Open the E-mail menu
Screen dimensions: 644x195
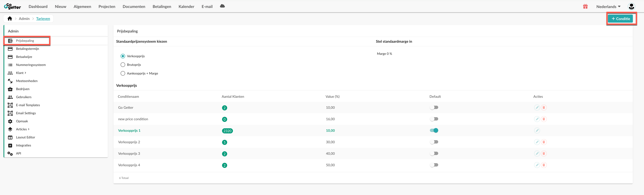point(207,7)
